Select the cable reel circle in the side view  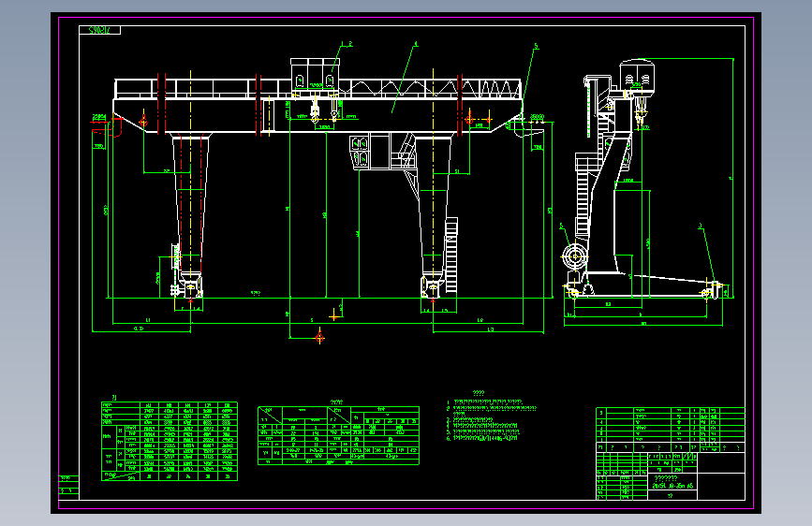[574, 256]
